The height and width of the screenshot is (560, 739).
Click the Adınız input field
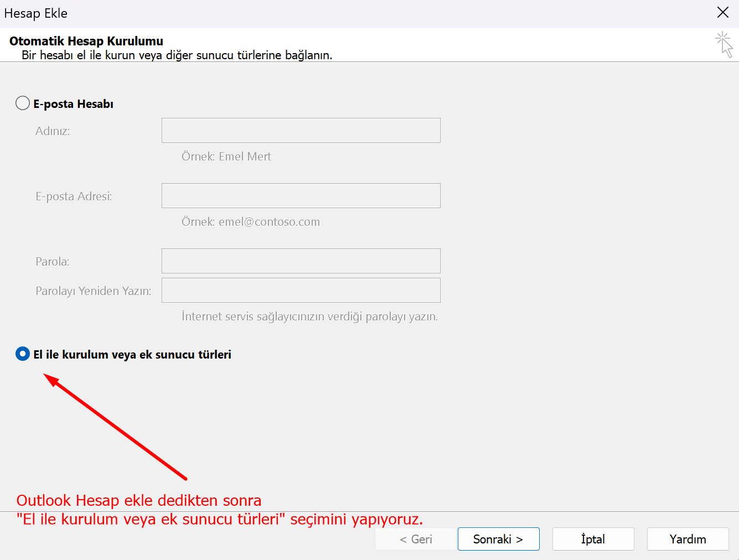301,130
